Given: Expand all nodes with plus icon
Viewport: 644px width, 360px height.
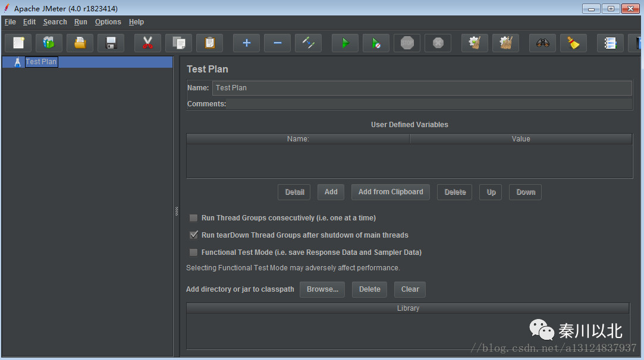Looking at the screenshot, I should (x=246, y=43).
